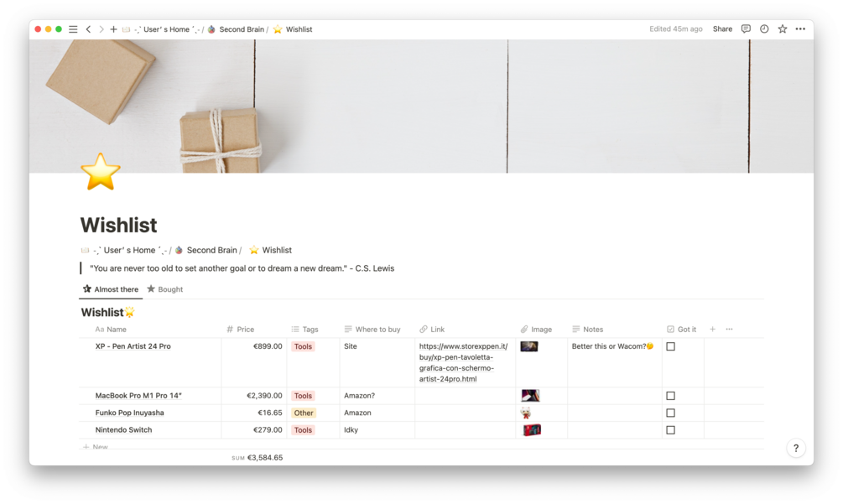Screen dimensions: 843x504
Task: Open XP - Pen Artist image thumbnail
Action: click(529, 346)
